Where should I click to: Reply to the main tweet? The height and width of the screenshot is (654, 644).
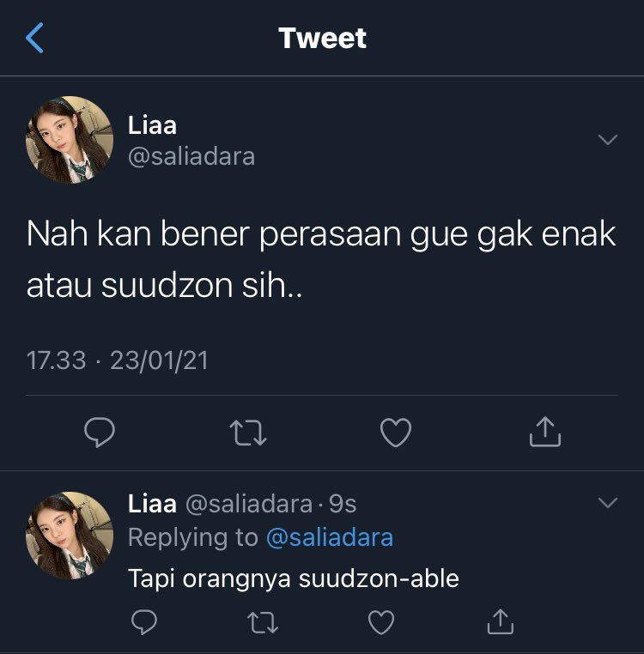(x=100, y=432)
